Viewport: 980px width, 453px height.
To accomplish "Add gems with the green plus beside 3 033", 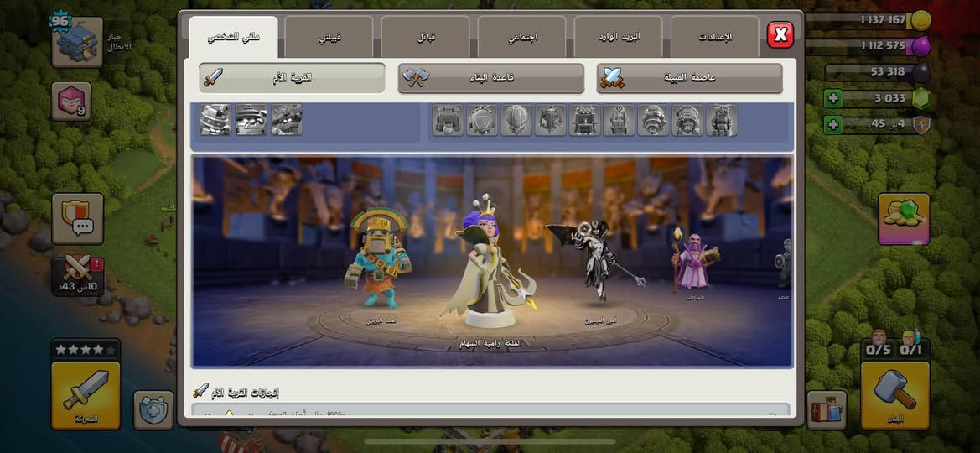I will tap(832, 99).
